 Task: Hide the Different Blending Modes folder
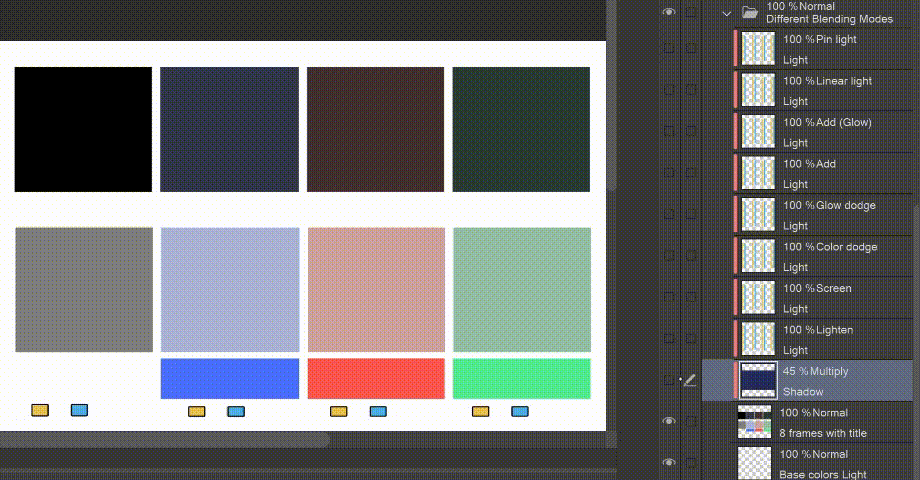point(669,12)
